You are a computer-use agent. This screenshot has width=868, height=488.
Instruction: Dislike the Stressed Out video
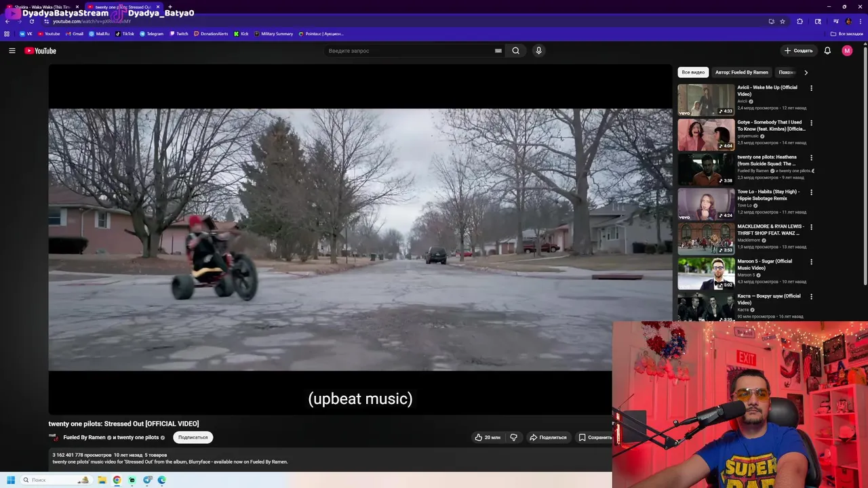click(x=513, y=437)
